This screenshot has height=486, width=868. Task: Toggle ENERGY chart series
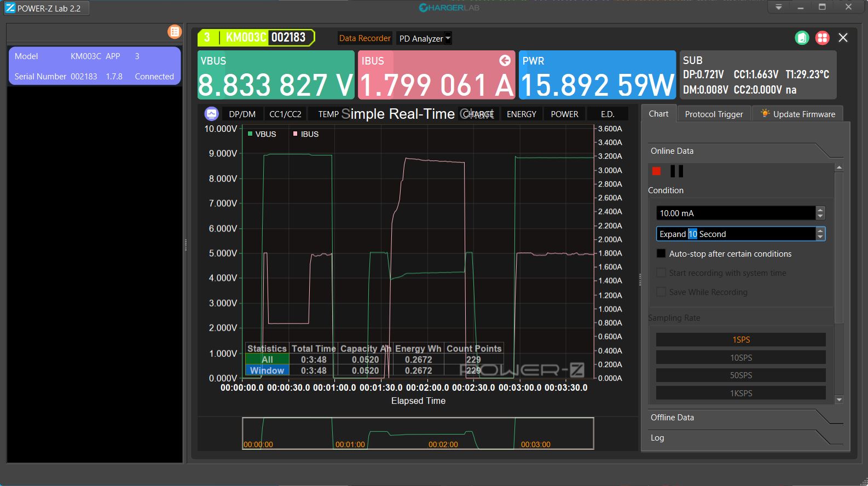click(x=521, y=114)
